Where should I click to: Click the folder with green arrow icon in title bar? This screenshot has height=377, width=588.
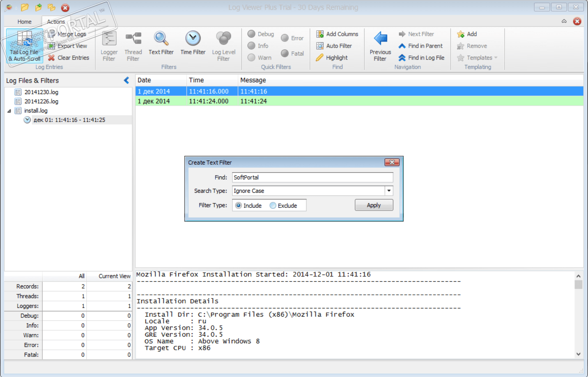coord(39,7)
